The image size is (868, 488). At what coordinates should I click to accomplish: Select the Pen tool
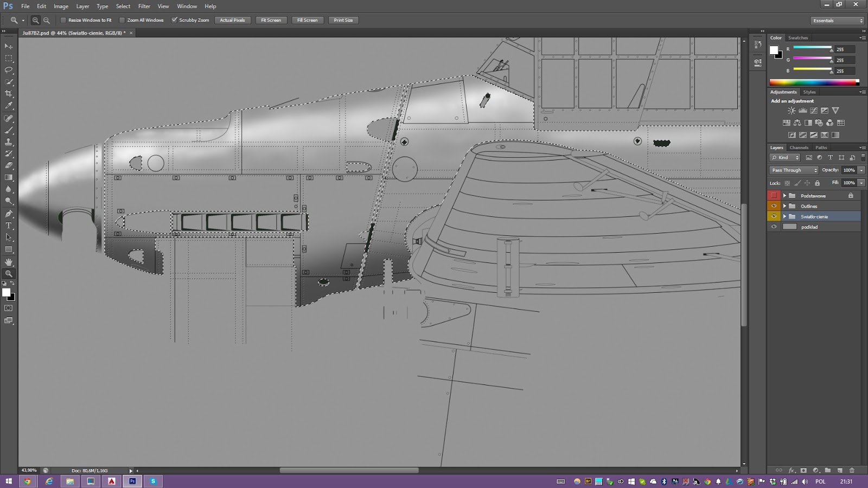9,214
